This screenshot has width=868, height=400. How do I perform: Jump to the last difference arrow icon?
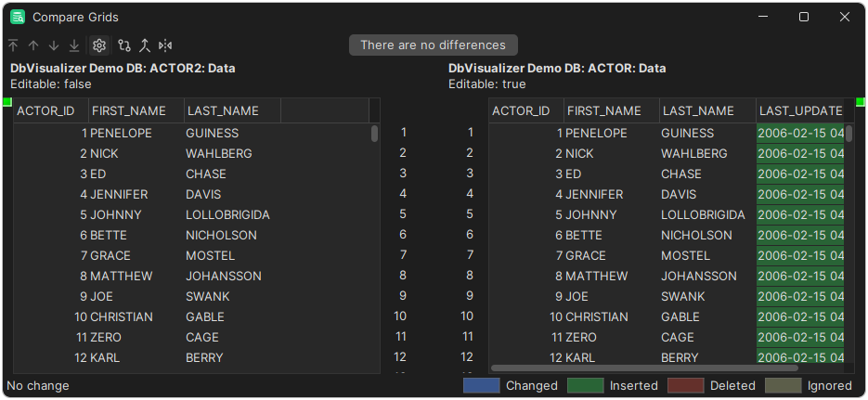tap(74, 45)
